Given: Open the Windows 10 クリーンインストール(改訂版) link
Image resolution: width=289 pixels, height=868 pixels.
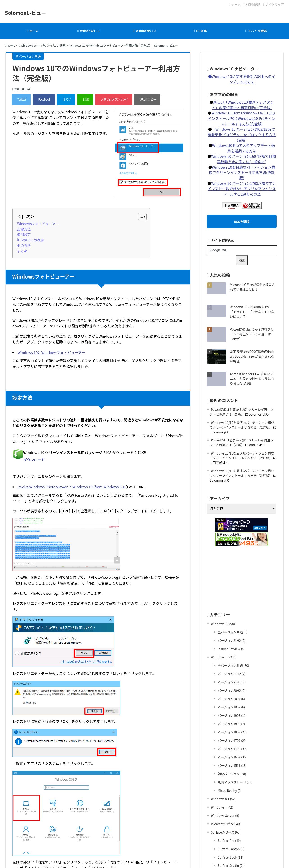Looking at the screenshot, I should click(x=242, y=173).
